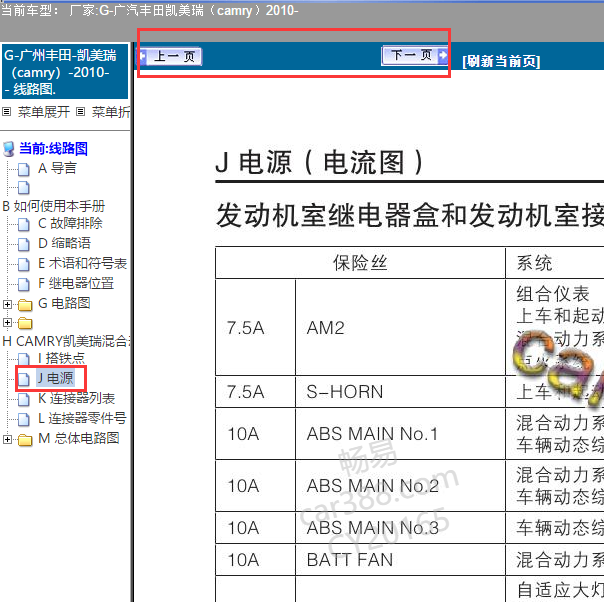The width and height of the screenshot is (604, 602).
Task: Select the J 电源 tree item
Action: (x=55, y=378)
